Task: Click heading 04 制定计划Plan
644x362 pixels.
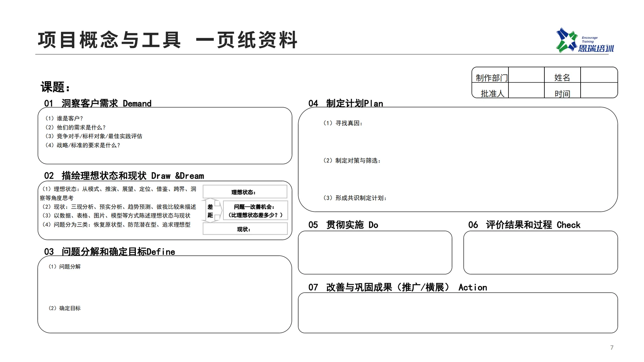Action: tap(346, 103)
